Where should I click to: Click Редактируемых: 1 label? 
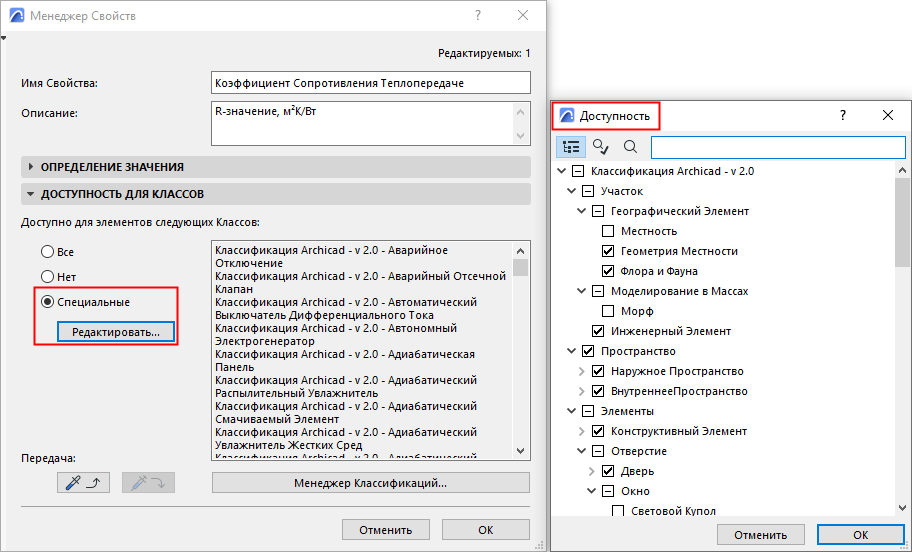pos(484,54)
